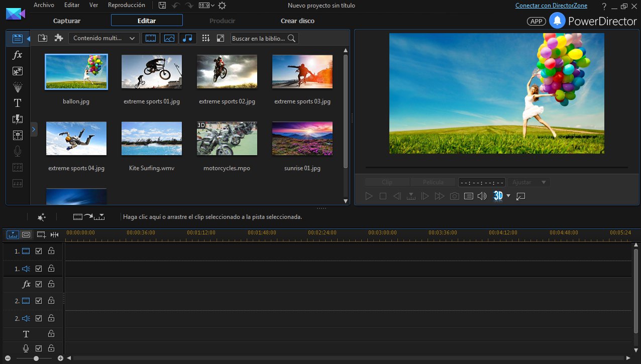The image size is (641, 364).
Task: Click the search magnifier icon
Action: click(291, 38)
